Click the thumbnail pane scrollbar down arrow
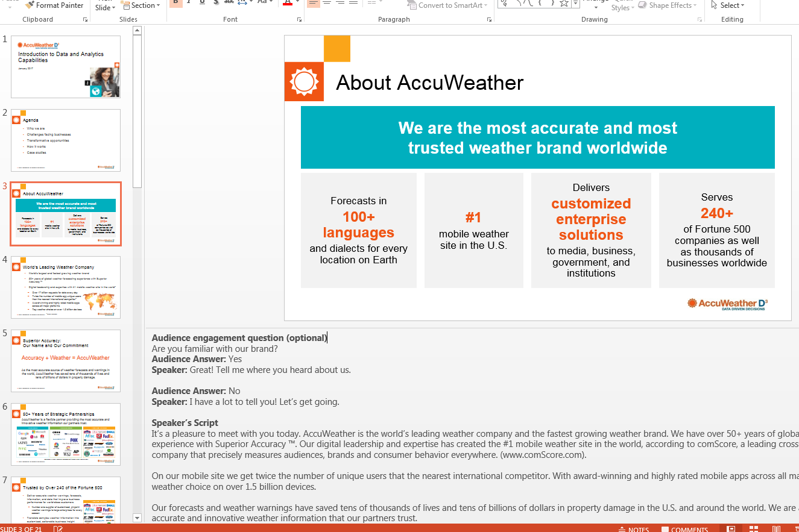The height and width of the screenshot is (532, 799). click(x=137, y=518)
